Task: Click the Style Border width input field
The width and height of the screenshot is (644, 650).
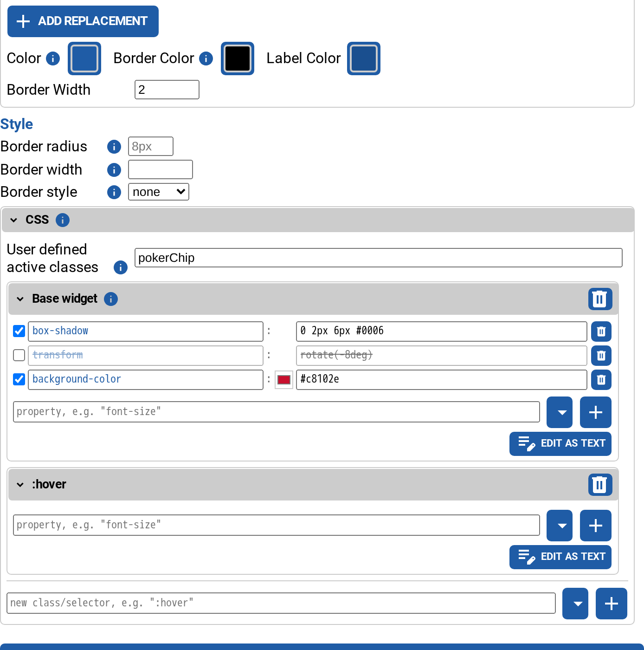Action: click(x=161, y=169)
